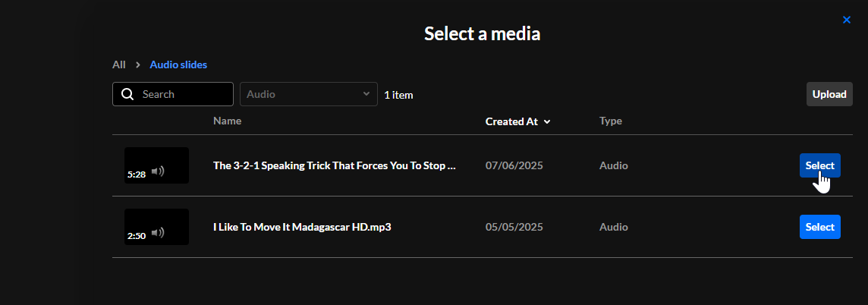Toggle sort arrow beside Created At
The height and width of the screenshot is (305, 868).
tap(547, 121)
